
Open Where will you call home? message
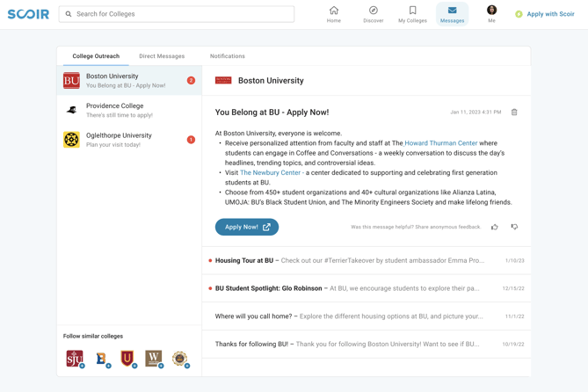(367, 316)
